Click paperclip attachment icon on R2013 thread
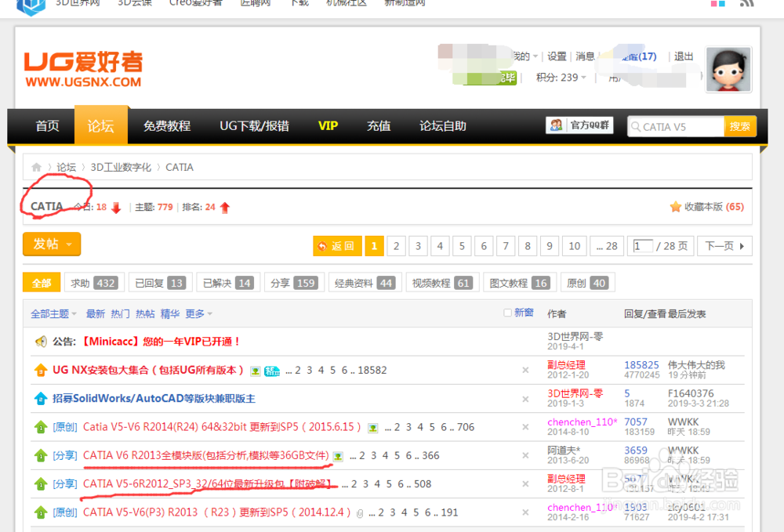Image resolution: width=784 pixels, height=532 pixels. tap(360, 513)
